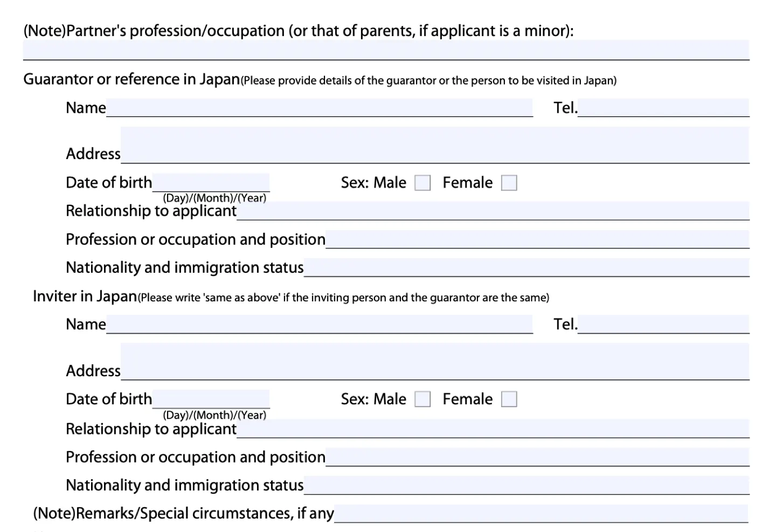Click the Inviter Tel. field

663,324
